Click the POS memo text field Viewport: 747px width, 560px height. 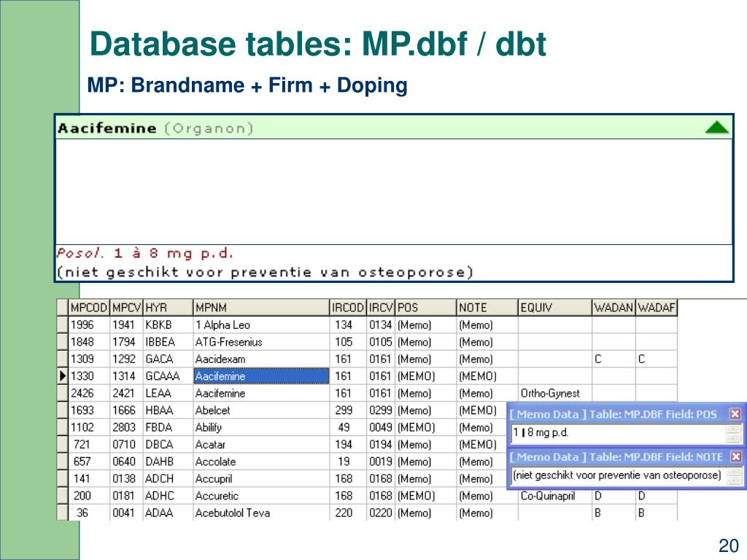click(x=618, y=433)
